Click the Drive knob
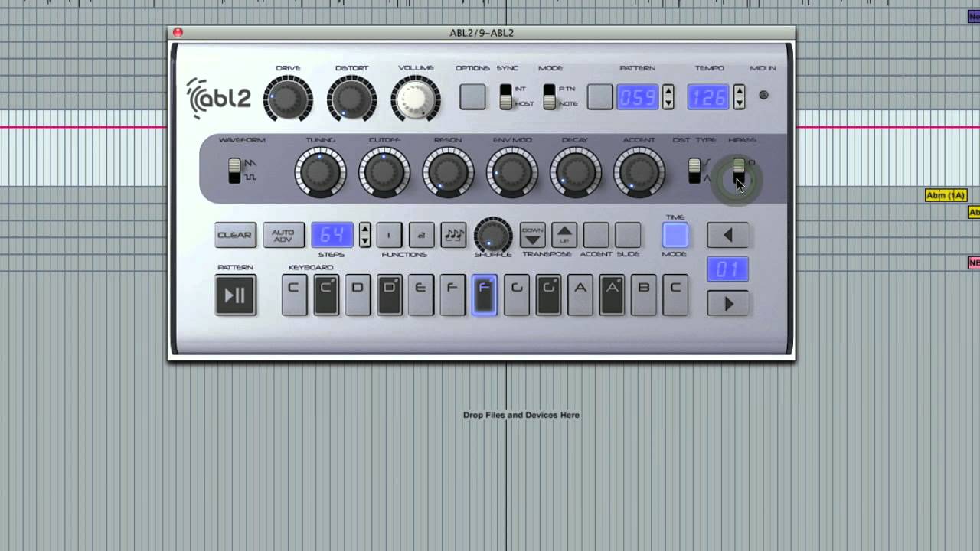Viewport: 980px width, 551px height. coord(288,99)
